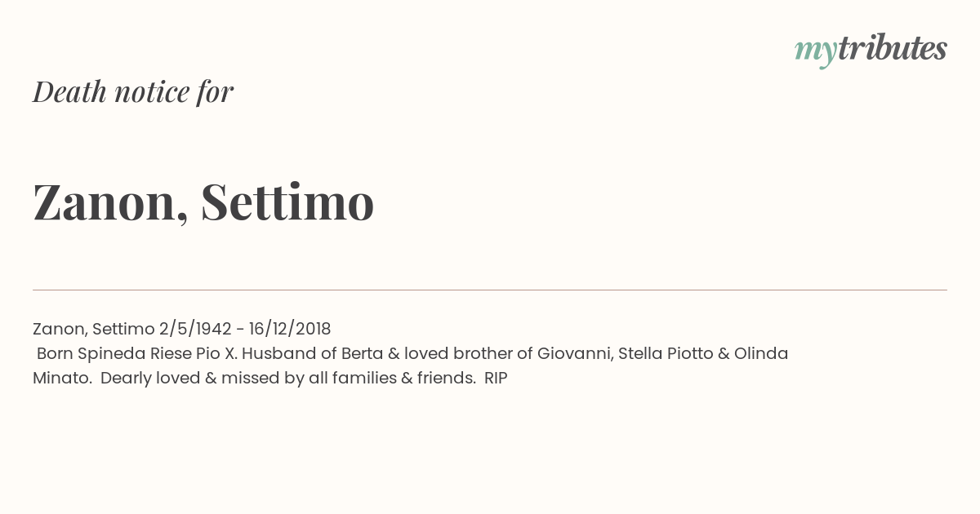Click the death date "16/12/2018"
The width and height of the screenshot is (980, 514).
point(290,329)
